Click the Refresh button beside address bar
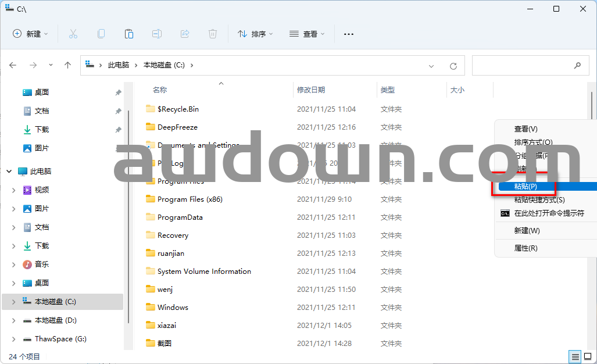Image resolution: width=597 pixels, height=364 pixels. (453, 66)
